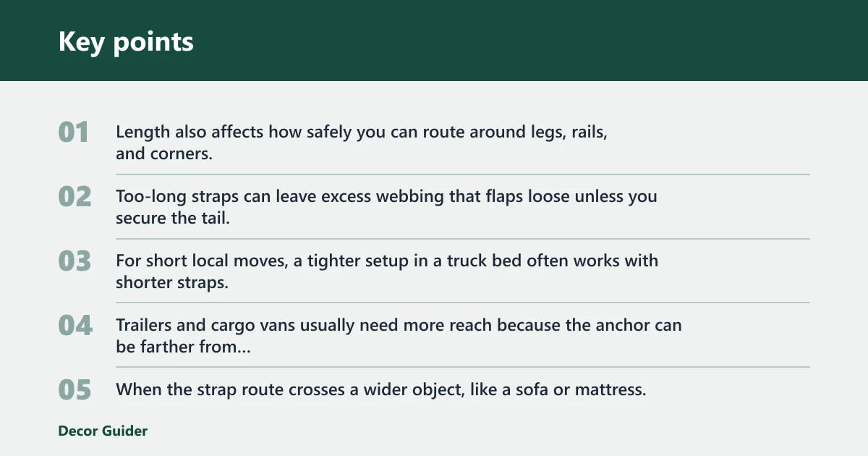The height and width of the screenshot is (456, 868).
Task: Click the sofa or mattress sentence
Action: pos(380,389)
